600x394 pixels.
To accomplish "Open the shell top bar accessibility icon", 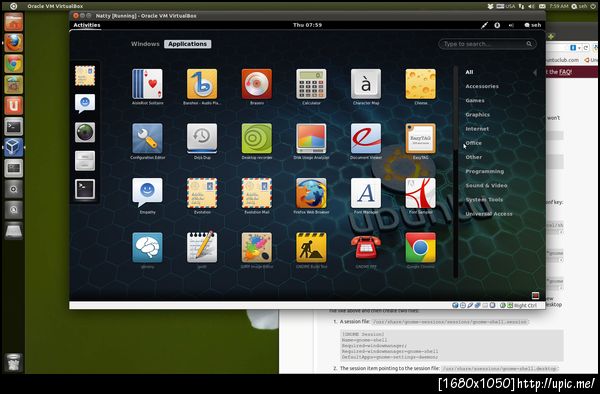I will pos(497,25).
